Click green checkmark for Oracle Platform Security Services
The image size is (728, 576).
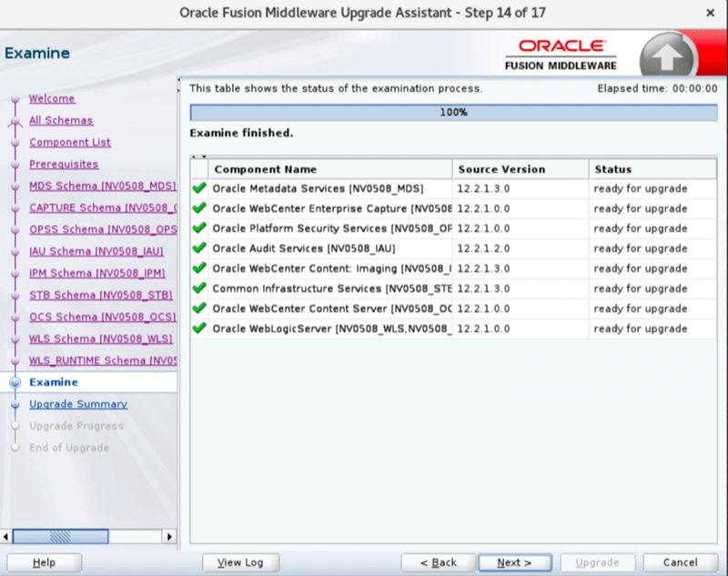click(199, 228)
